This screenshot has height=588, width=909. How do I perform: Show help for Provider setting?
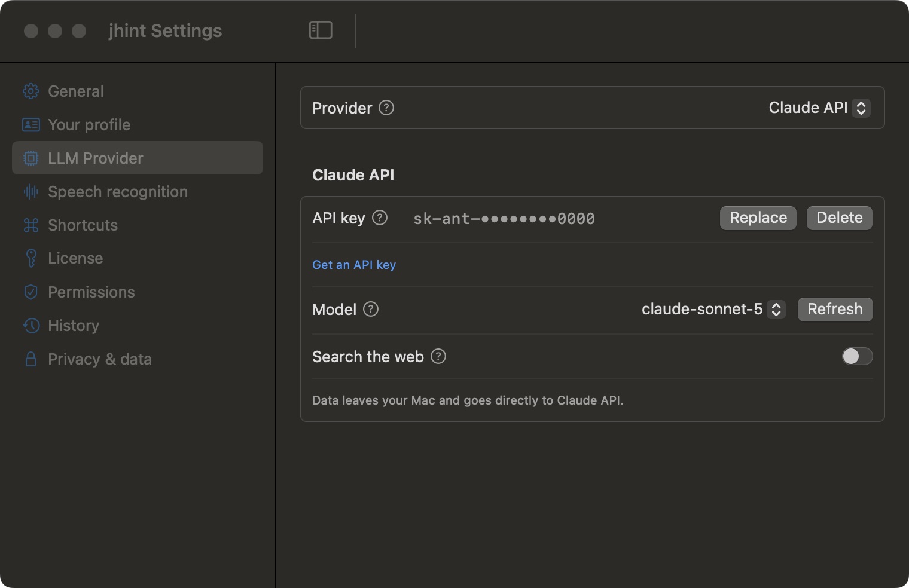tap(386, 108)
